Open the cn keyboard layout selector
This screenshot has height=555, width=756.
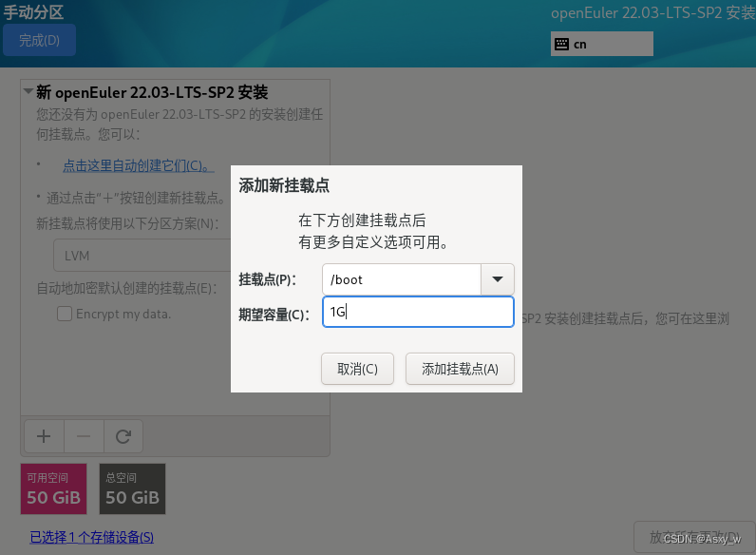(x=602, y=44)
